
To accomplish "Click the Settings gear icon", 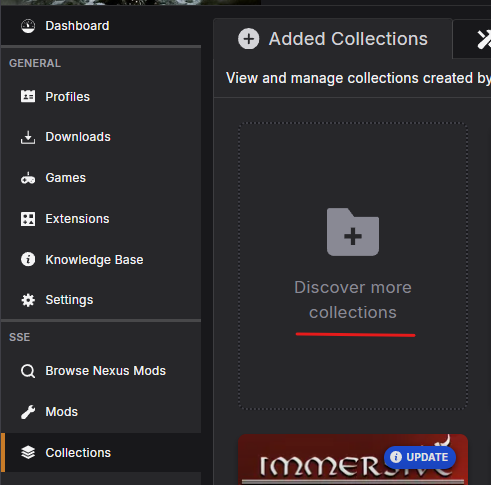I will 28,300.
